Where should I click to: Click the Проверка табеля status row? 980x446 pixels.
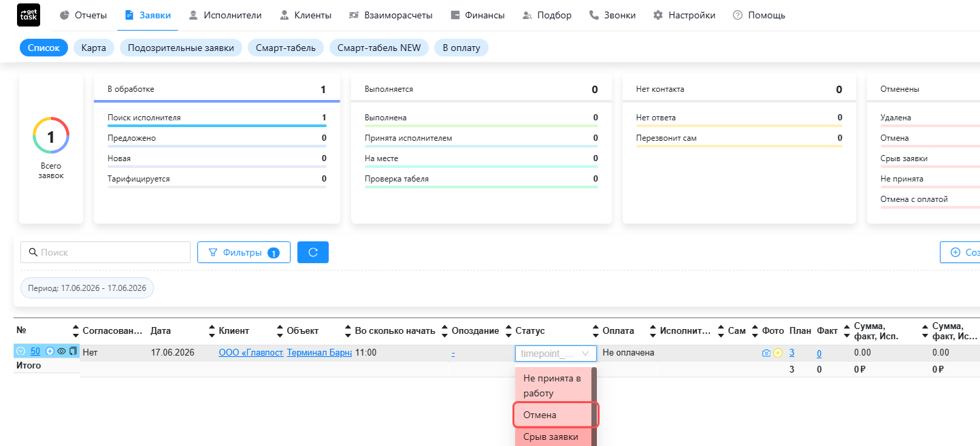[481, 180]
